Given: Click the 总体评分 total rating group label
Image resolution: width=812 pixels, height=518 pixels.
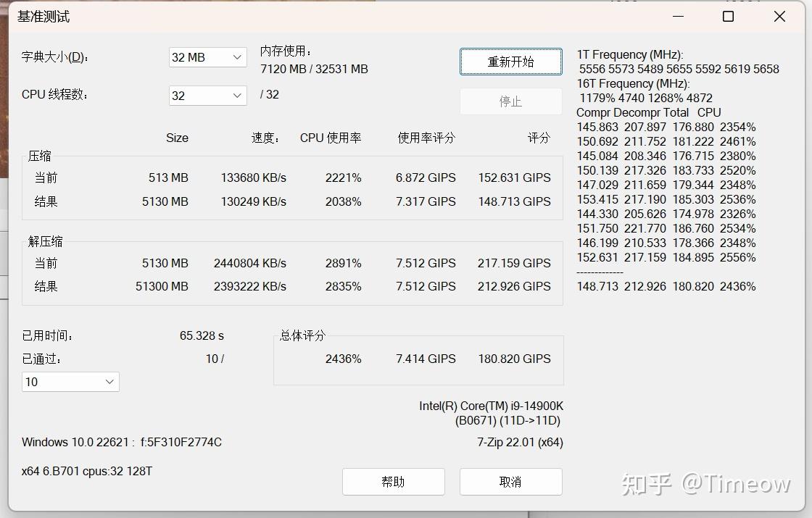Looking at the screenshot, I should (x=302, y=335).
